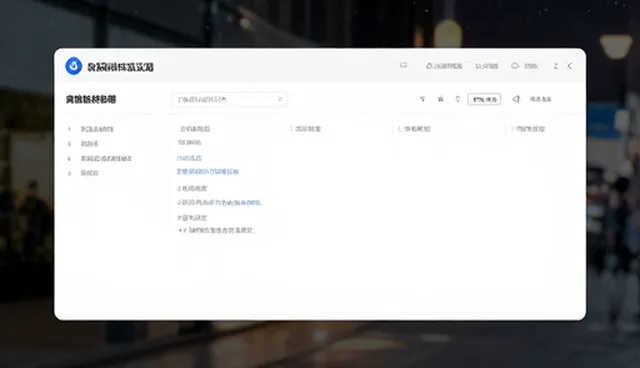Click the small rectangle icon in the header bar
640x368 pixels.
(403, 65)
